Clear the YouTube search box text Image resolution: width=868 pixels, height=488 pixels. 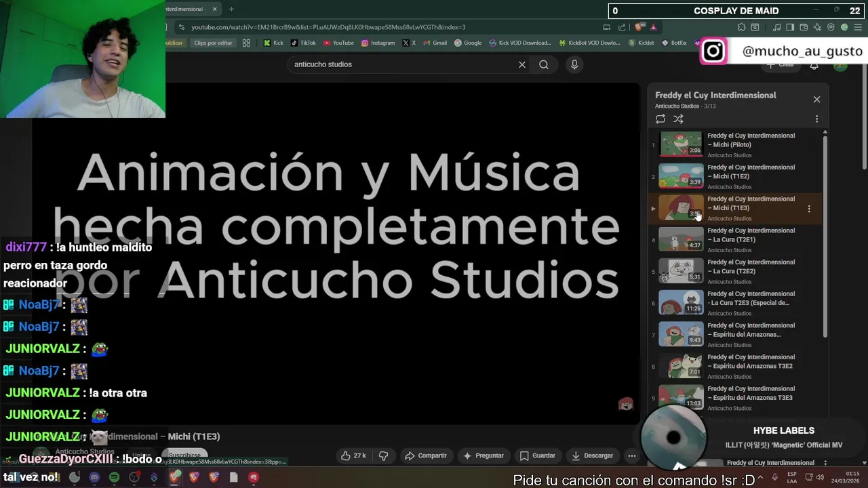522,64
